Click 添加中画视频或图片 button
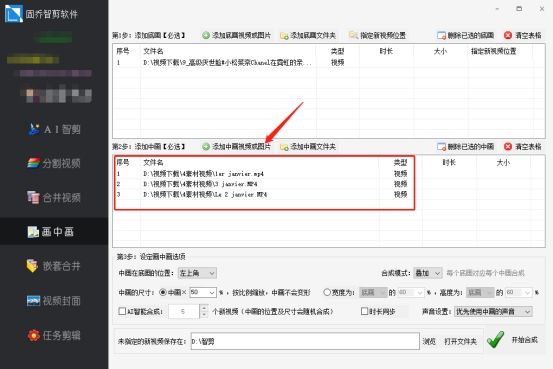The height and width of the screenshot is (369, 553). point(236,146)
